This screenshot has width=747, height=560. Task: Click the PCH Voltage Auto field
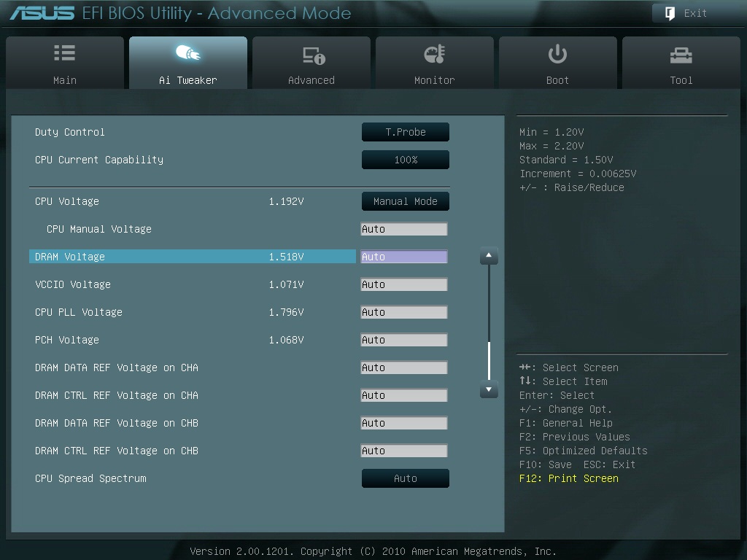pos(403,340)
